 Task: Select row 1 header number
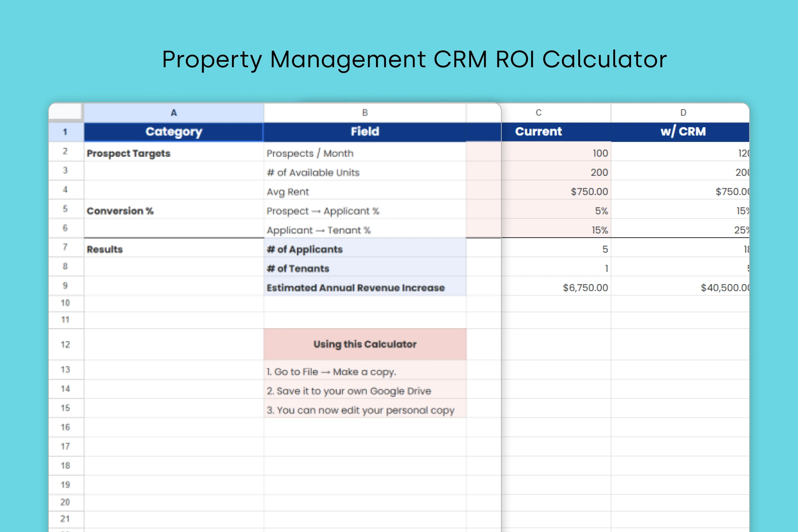pos(65,132)
